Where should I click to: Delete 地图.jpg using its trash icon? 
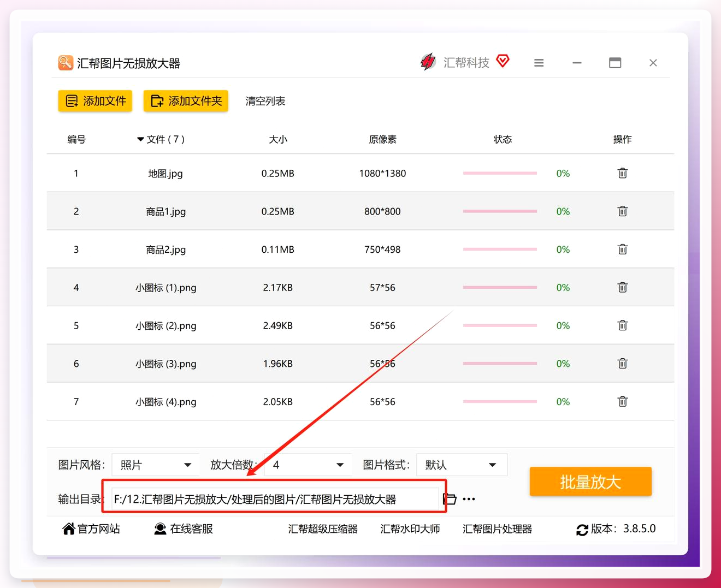622,173
